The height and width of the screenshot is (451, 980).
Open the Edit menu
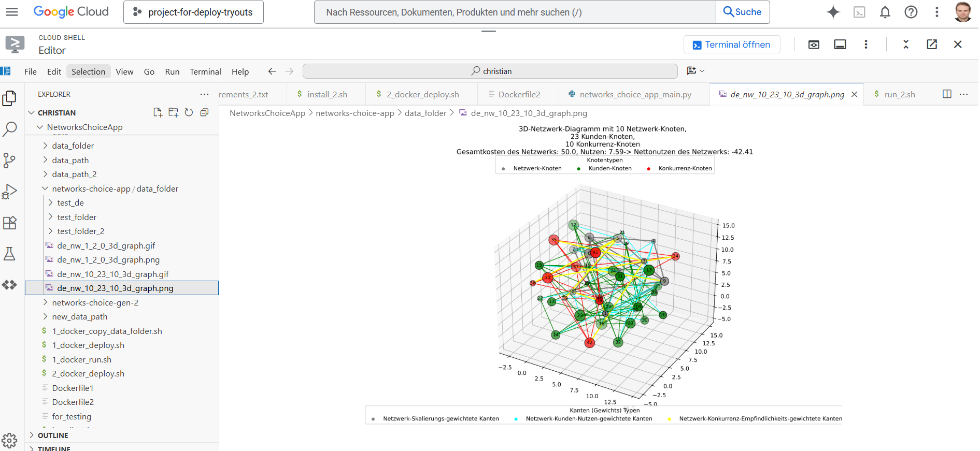tap(54, 71)
